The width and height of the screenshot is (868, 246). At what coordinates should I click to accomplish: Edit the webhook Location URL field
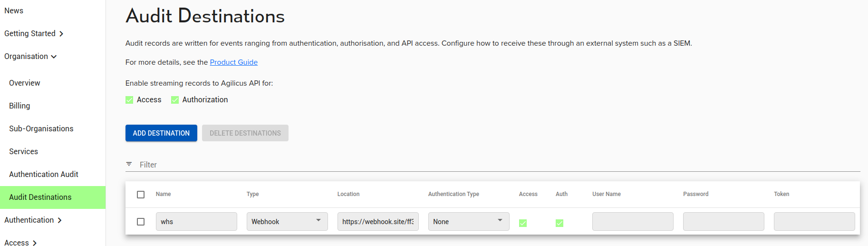pos(378,222)
